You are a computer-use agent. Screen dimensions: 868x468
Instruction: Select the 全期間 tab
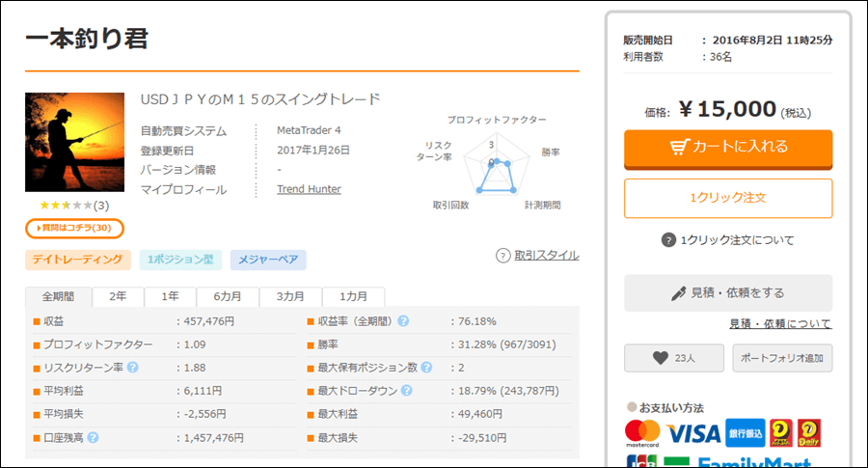pyautogui.click(x=58, y=297)
